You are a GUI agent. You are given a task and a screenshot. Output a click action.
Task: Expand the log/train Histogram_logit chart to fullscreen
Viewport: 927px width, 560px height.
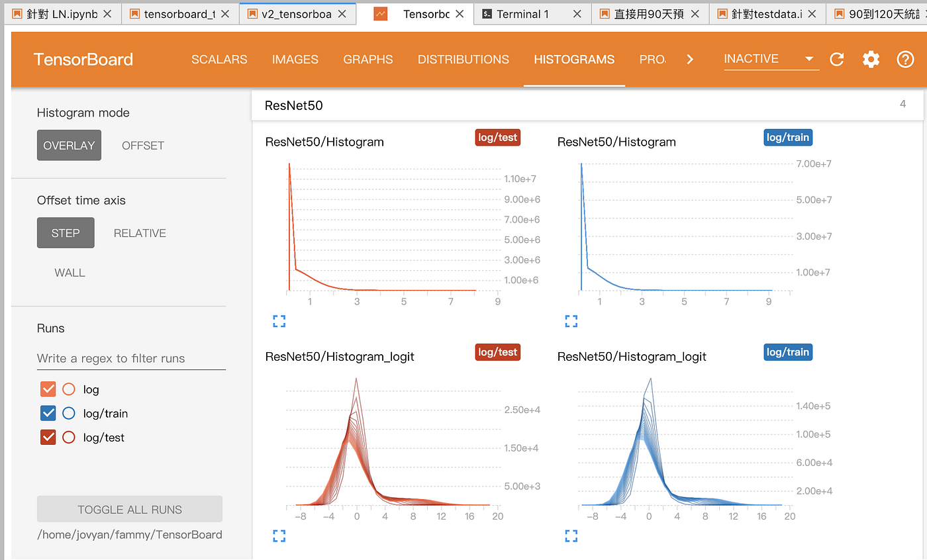point(571,536)
